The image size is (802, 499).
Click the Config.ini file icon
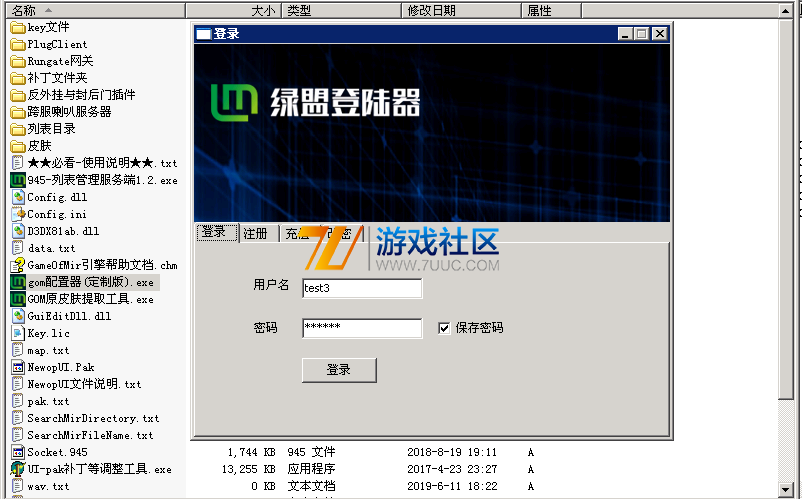(18, 214)
